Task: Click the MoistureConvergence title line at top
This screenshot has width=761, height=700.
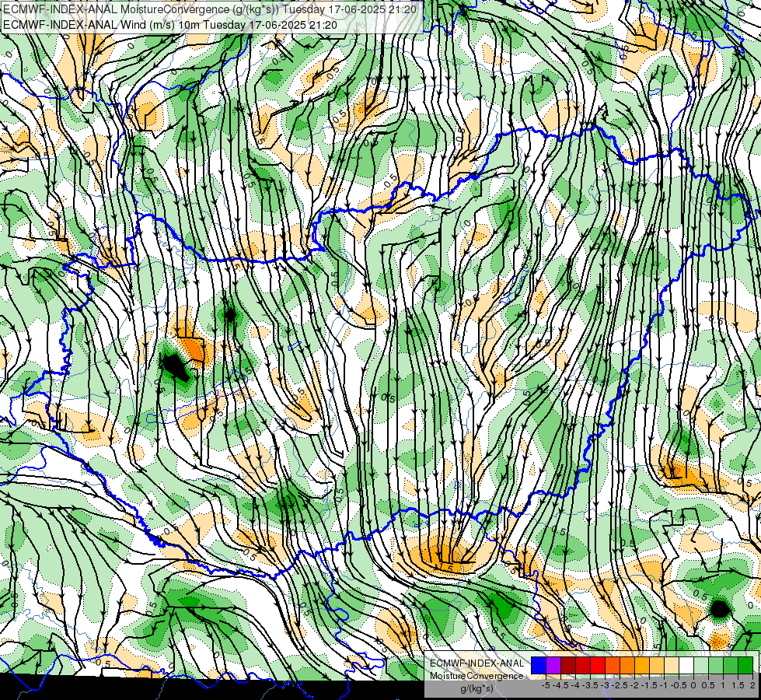Action: 209,9
